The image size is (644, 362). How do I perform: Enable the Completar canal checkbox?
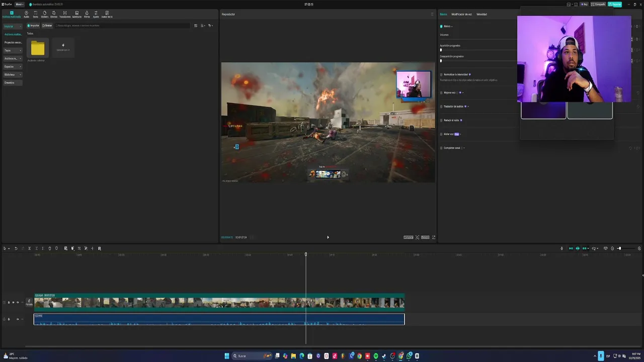click(441, 148)
